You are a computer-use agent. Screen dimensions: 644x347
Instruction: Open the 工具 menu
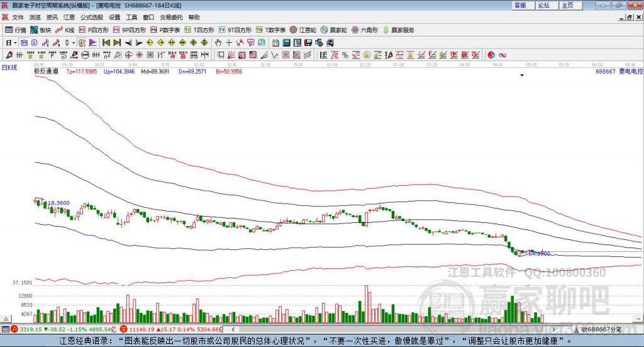[131, 17]
